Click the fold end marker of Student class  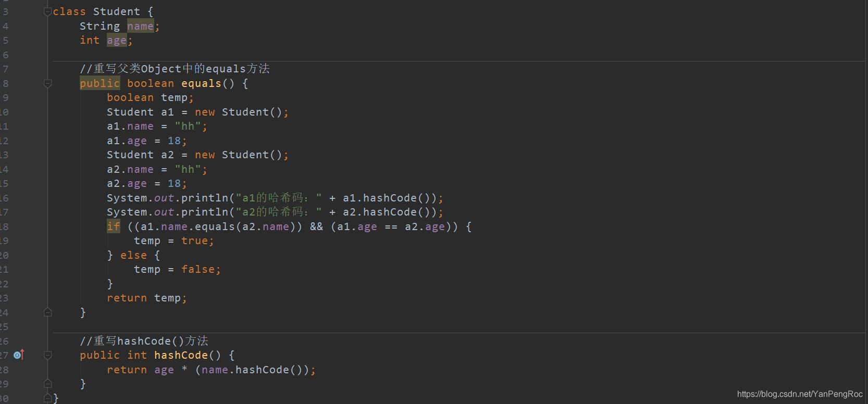click(47, 398)
